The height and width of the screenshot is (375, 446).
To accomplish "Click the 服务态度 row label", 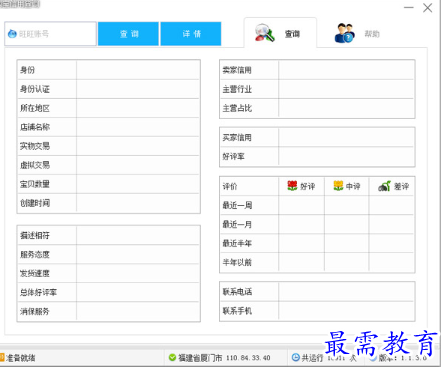I will pyautogui.click(x=35, y=255).
